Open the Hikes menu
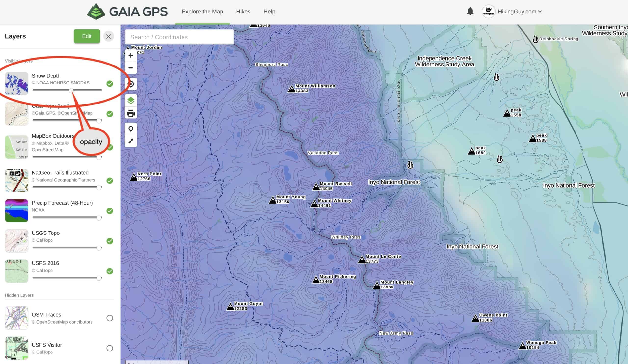Viewport: 628px width, 364px height. pyautogui.click(x=243, y=12)
